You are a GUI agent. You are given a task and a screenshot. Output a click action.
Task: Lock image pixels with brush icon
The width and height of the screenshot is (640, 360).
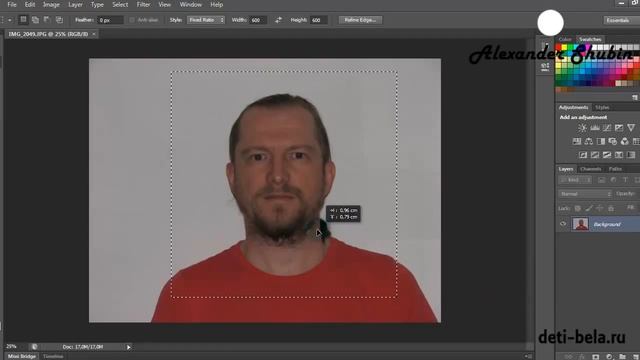(589, 208)
